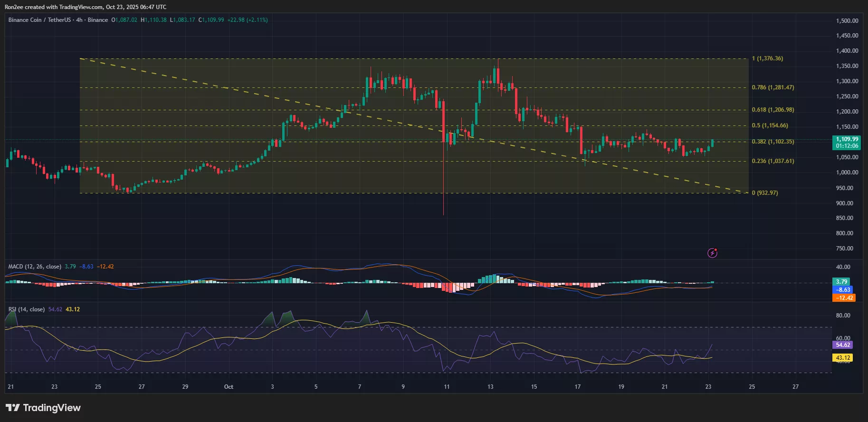The image size is (868, 422).
Task: Click the pink lightning bolt event icon
Action: [x=712, y=253]
